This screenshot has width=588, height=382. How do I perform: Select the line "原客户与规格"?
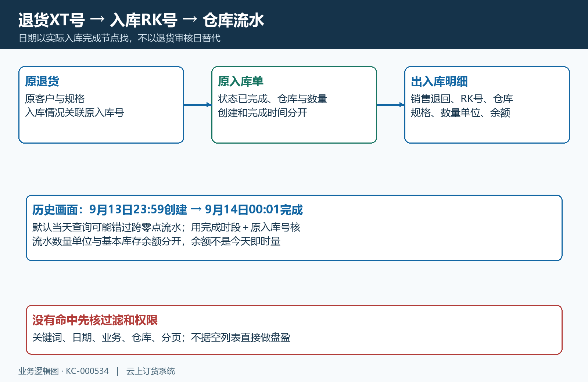click(x=55, y=99)
